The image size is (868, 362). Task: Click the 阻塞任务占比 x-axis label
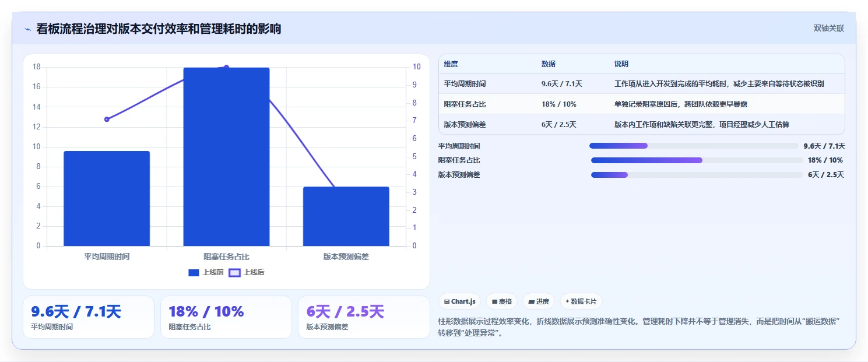pos(226,256)
